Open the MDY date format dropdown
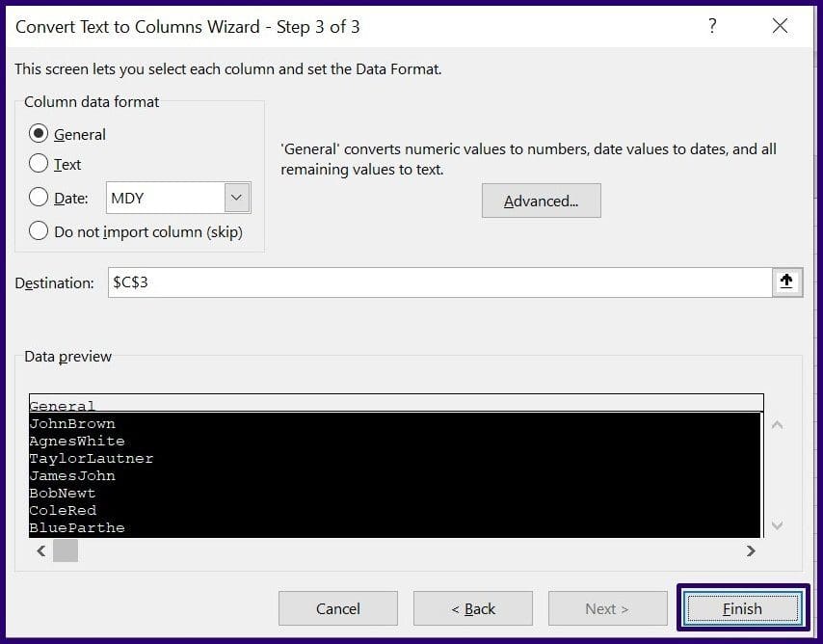 [237, 198]
